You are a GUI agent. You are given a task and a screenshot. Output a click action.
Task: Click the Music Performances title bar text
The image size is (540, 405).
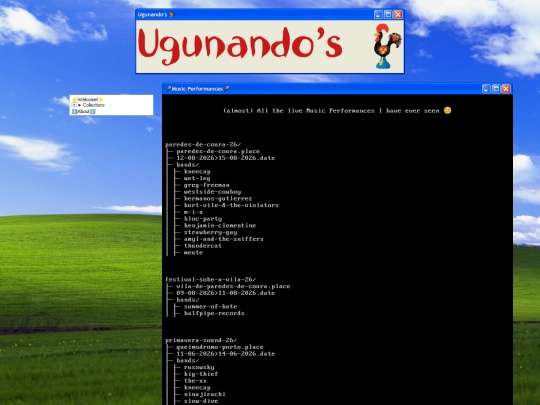197,89
